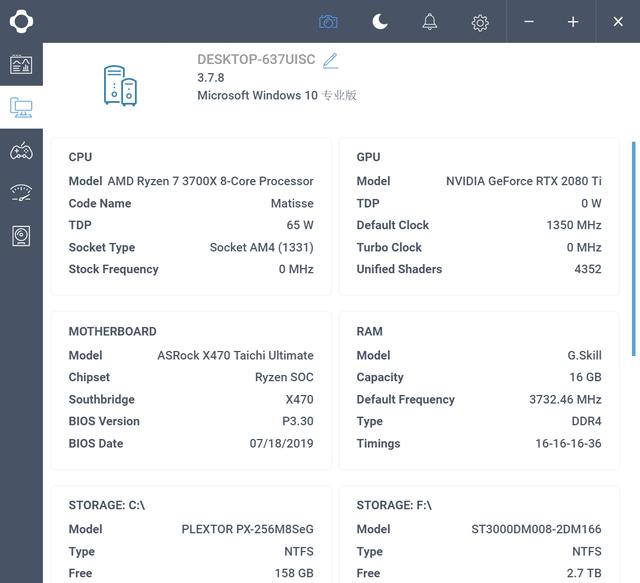Click BIOS Date 07/18/2019 value

[x=281, y=443]
